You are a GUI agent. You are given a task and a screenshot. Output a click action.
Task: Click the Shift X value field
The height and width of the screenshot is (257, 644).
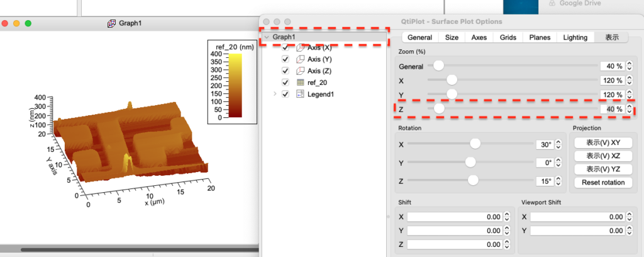point(455,217)
